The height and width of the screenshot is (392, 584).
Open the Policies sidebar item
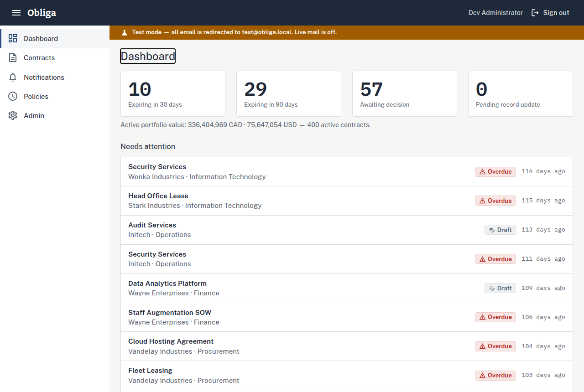tap(55, 96)
